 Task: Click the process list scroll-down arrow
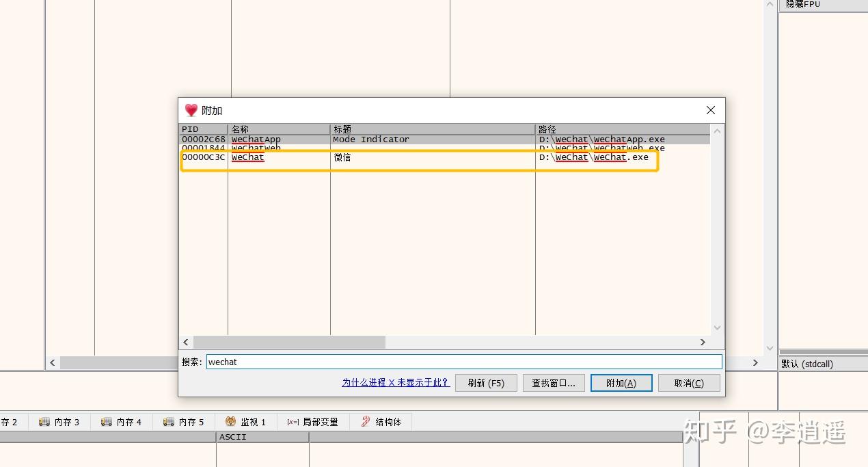click(717, 328)
